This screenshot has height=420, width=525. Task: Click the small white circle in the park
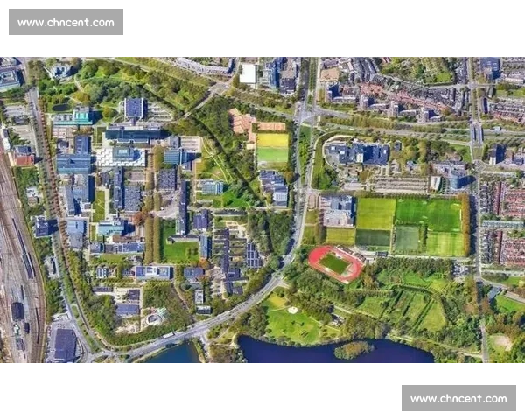(x=292, y=310)
